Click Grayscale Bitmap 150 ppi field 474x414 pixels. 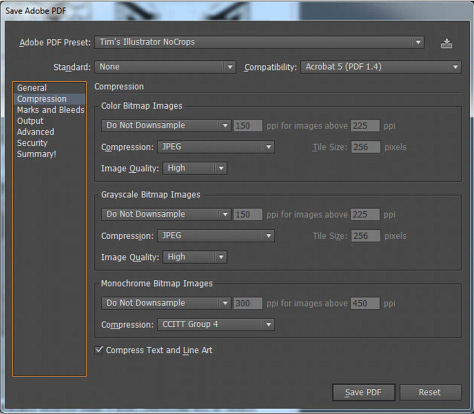pos(248,214)
